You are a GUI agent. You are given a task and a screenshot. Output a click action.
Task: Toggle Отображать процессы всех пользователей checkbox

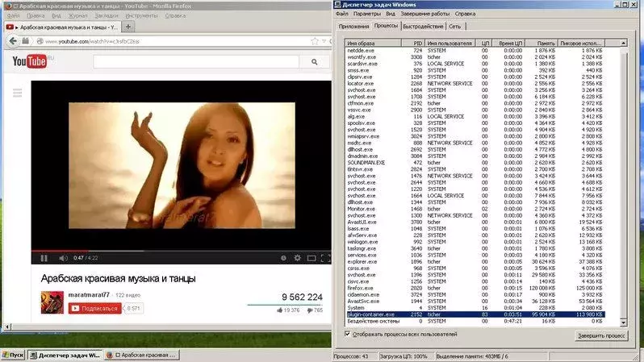(348, 334)
